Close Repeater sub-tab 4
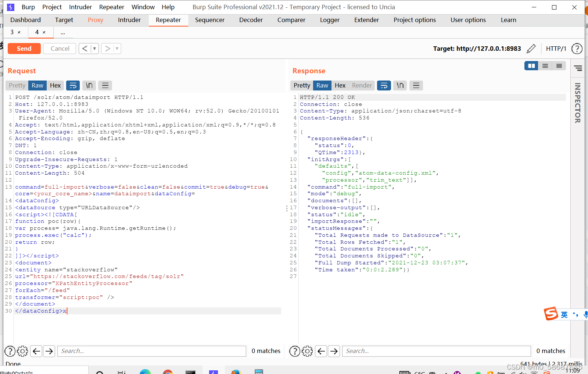 tap(44, 32)
